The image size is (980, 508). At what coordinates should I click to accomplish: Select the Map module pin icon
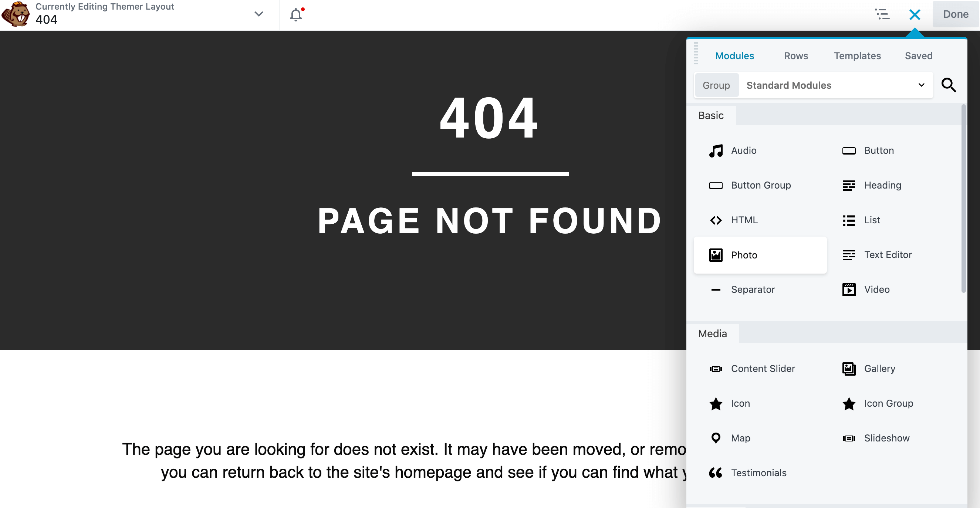point(716,438)
